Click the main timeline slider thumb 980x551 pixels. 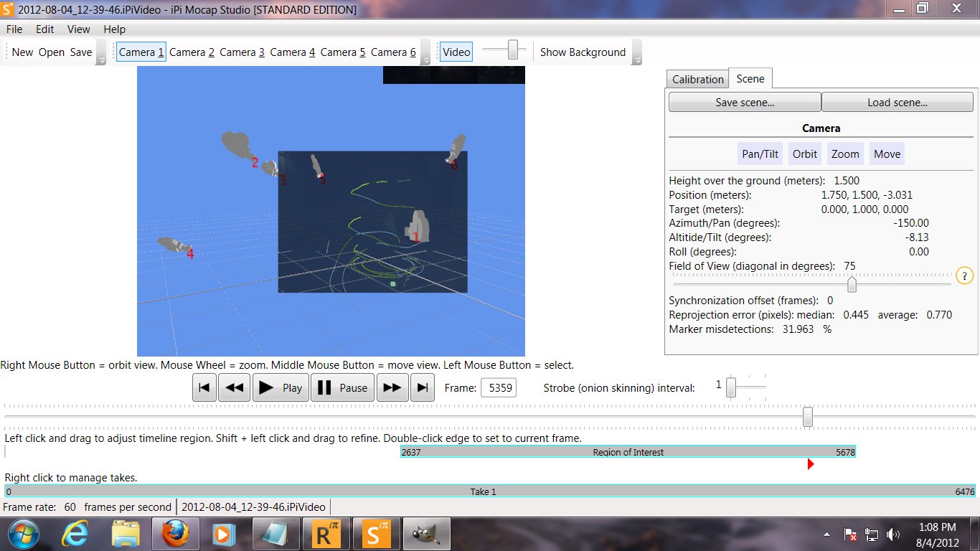click(x=808, y=417)
